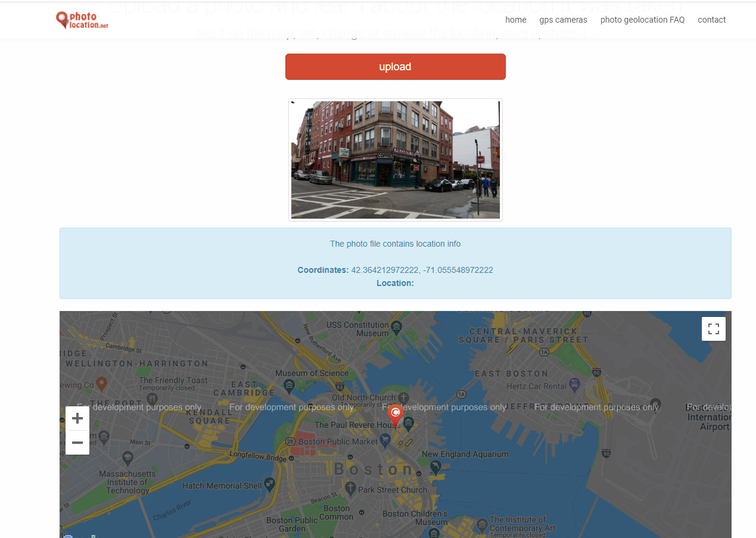Click the Old North Church label
The height and width of the screenshot is (538, 756).
(363, 397)
